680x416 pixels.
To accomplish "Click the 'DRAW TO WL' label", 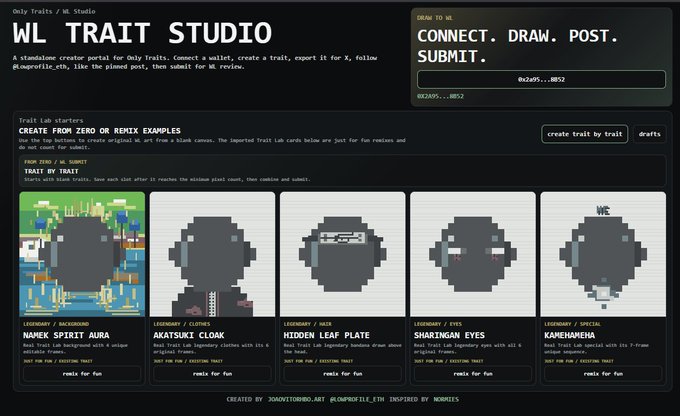I will click(x=435, y=18).
